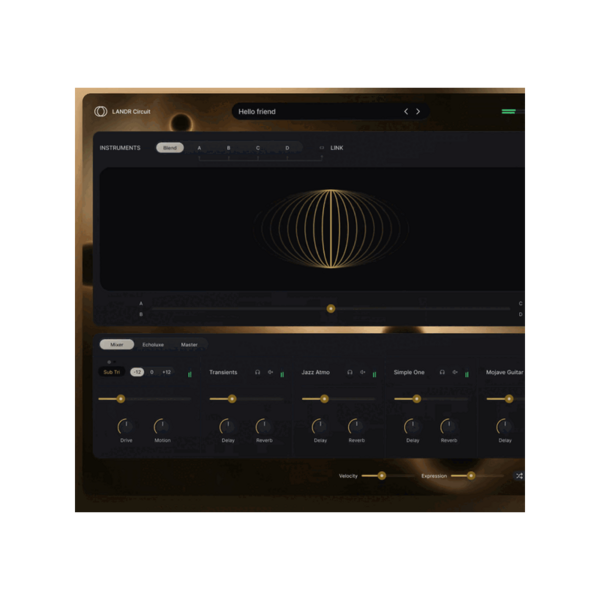Solo the Transients layer with headphones icon
This screenshot has height=600, width=600.
tap(258, 372)
